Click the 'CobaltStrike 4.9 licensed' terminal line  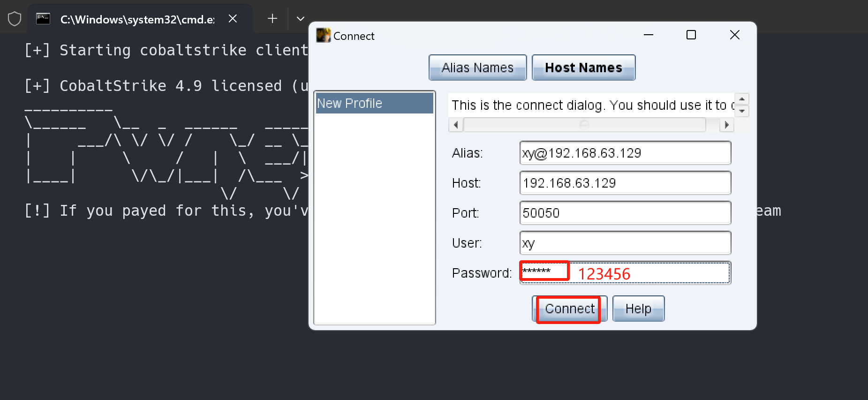pos(166,86)
